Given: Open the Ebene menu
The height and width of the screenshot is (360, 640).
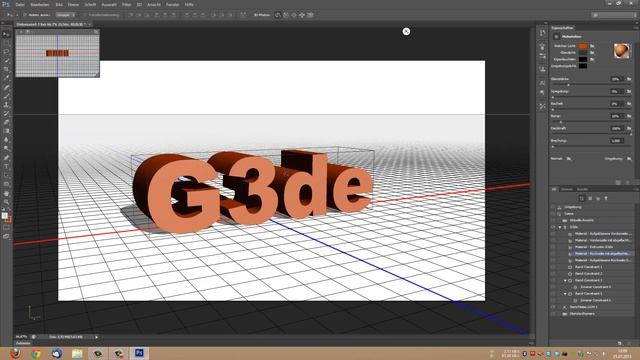Looking at the screenshot, I should pos(73,4).
